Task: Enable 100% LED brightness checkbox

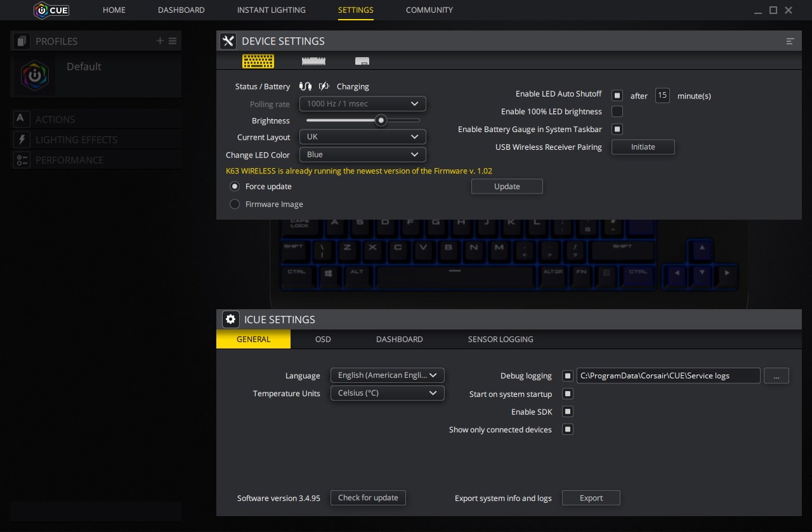Action: coord(617,112)
